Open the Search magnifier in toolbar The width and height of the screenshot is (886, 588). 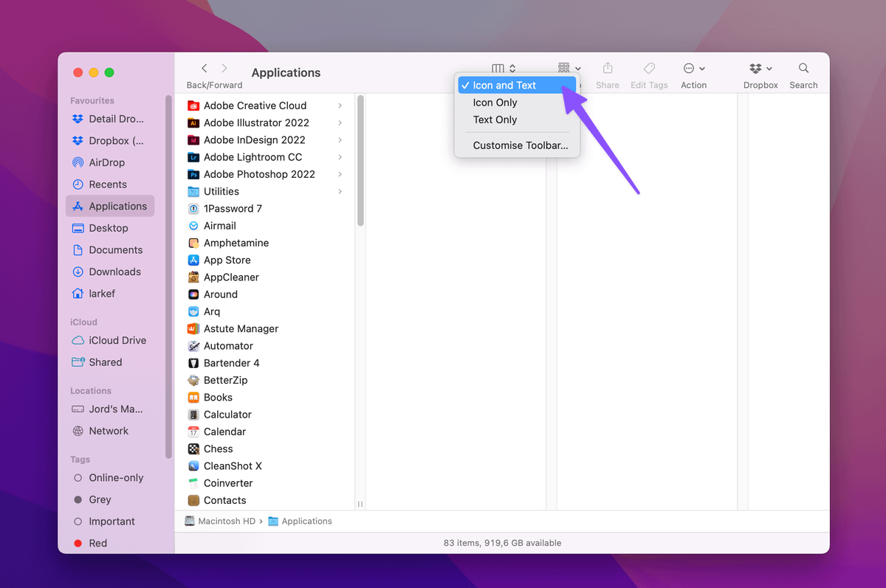tap(803, 69)
